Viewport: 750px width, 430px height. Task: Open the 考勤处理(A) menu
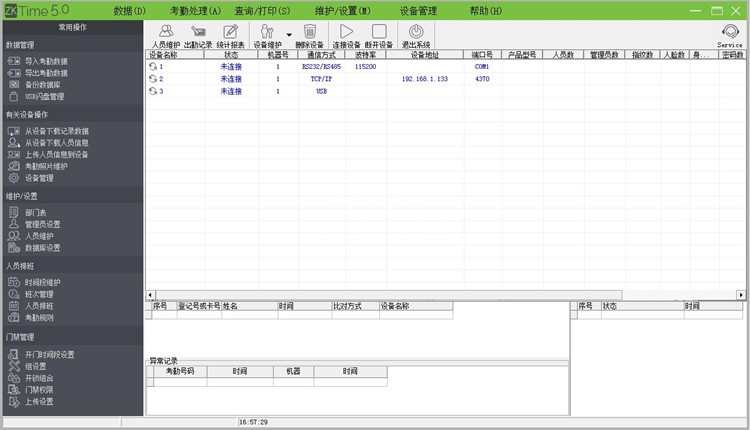point(195,11)
